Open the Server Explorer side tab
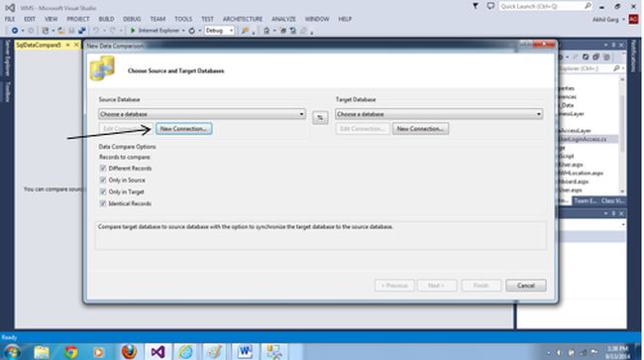The image size is (644, 360). 7,58
